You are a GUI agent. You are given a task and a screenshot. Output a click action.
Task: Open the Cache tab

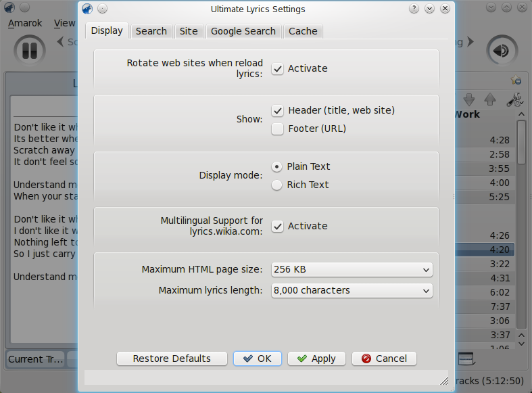(x=303, y=31)
